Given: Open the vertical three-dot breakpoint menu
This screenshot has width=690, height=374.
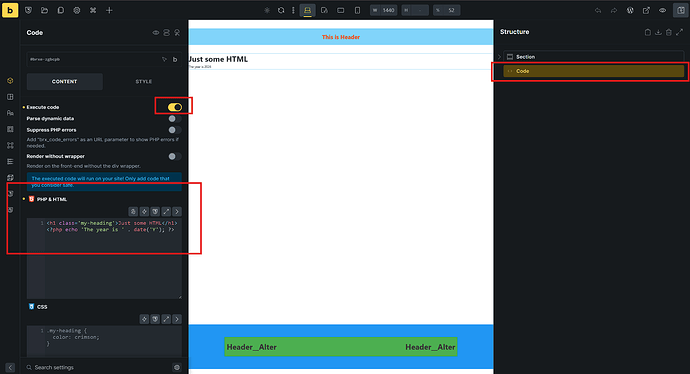Looking at the screenshot, I should [x=293, y=10].
